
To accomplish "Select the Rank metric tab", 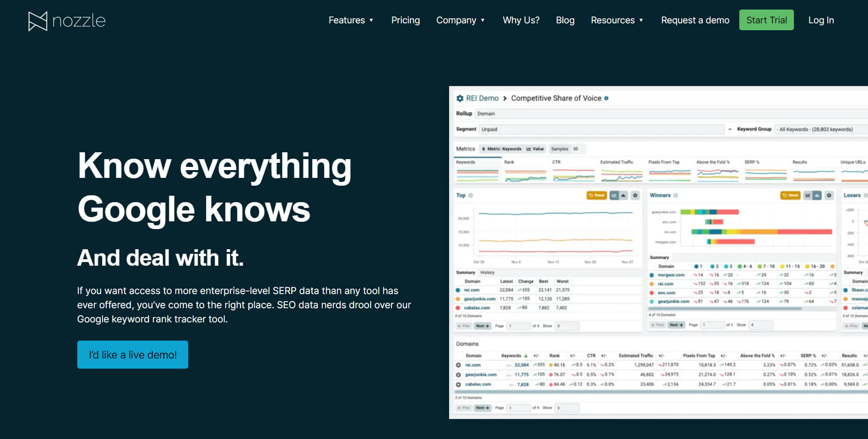I will (x=526, y=170).
